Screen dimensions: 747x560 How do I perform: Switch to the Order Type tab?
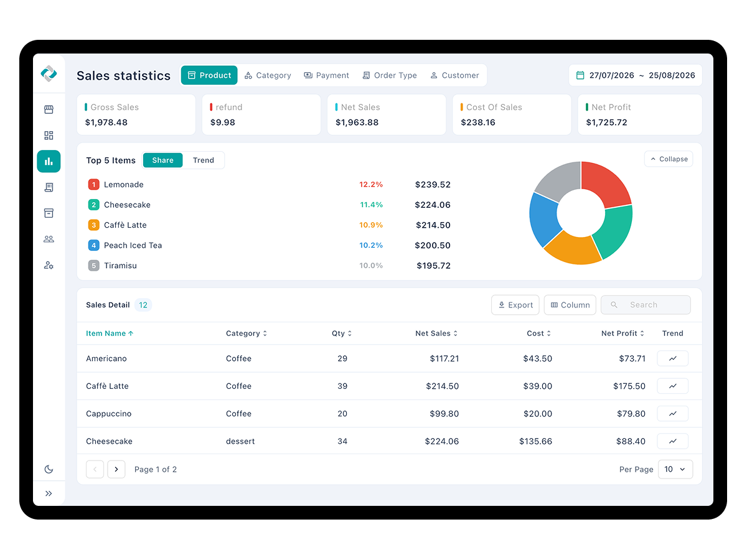[390, 75]
